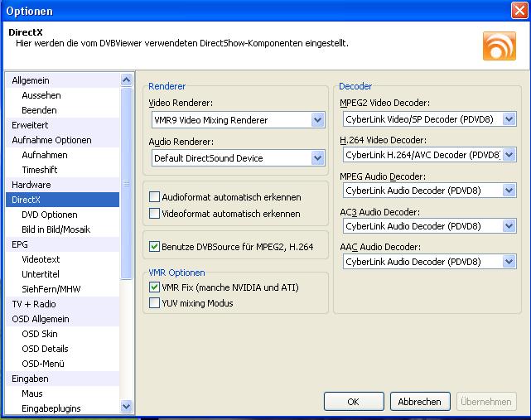This screenshot has width=531, height=420.
Task: Go to the EPG category
Action: coord(20,244)
